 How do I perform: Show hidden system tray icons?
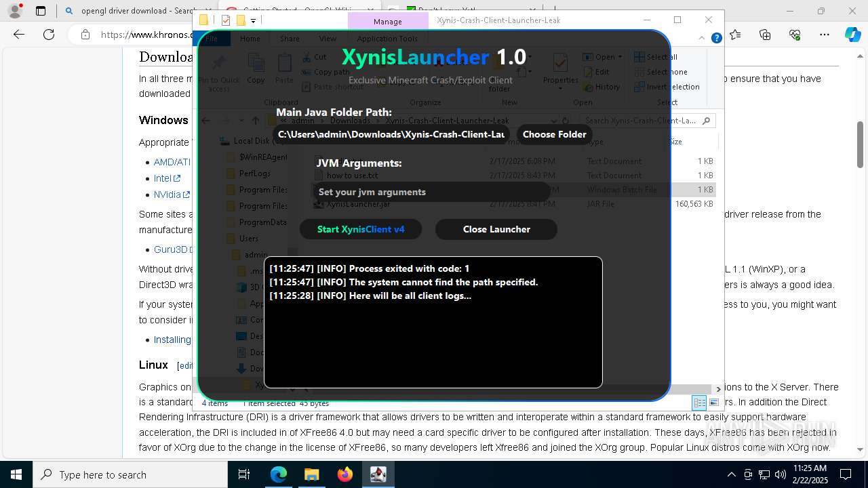tap(731, 474)
